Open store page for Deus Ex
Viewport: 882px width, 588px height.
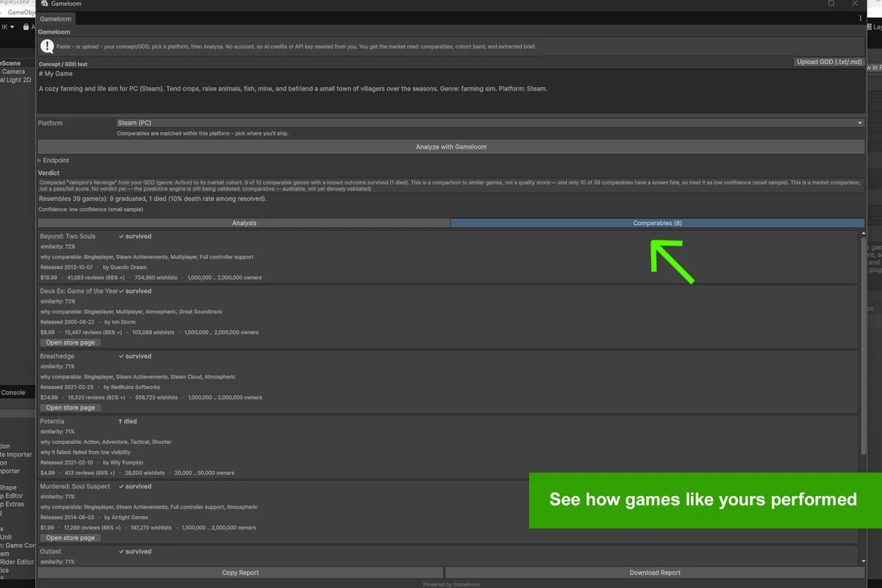pos(71,343)
